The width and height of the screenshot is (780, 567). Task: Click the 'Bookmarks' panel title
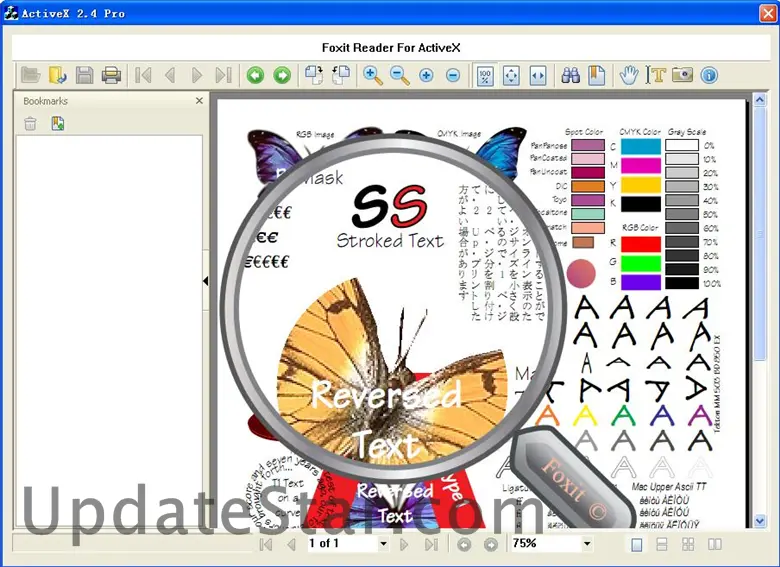coord(45,101)
